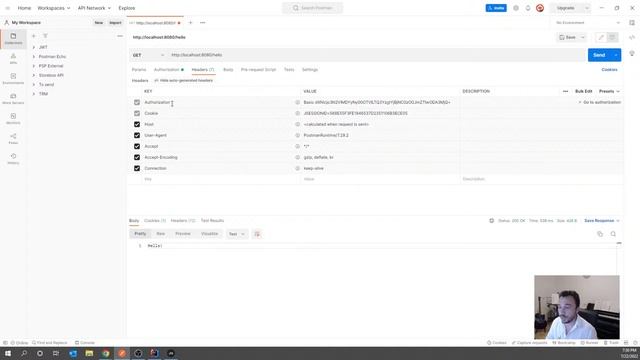
Task: Open Chrome from the Windows taskbar
Action: pos(106,353)
